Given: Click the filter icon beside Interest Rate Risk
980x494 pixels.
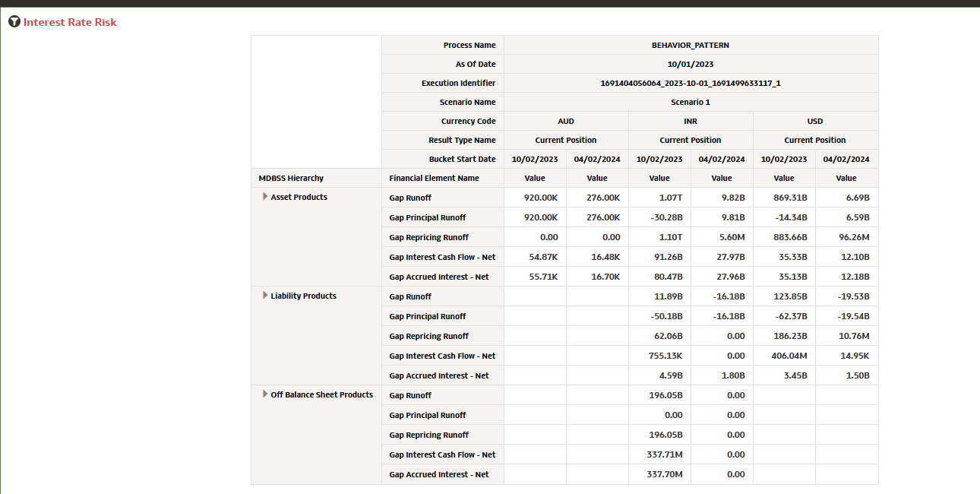Looking at the screenshot, I should click(14, 22).
